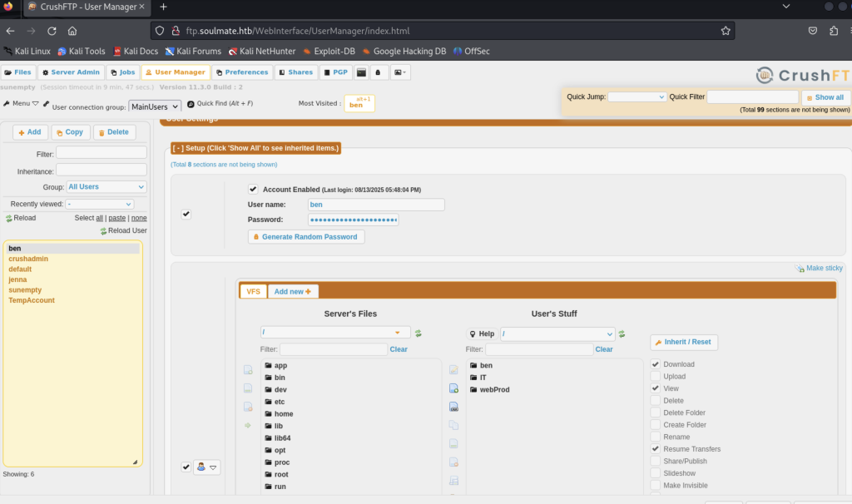Expand the Group All Users dropdown
The height and width of the screenshot is (504, 852).
[106, 187]
